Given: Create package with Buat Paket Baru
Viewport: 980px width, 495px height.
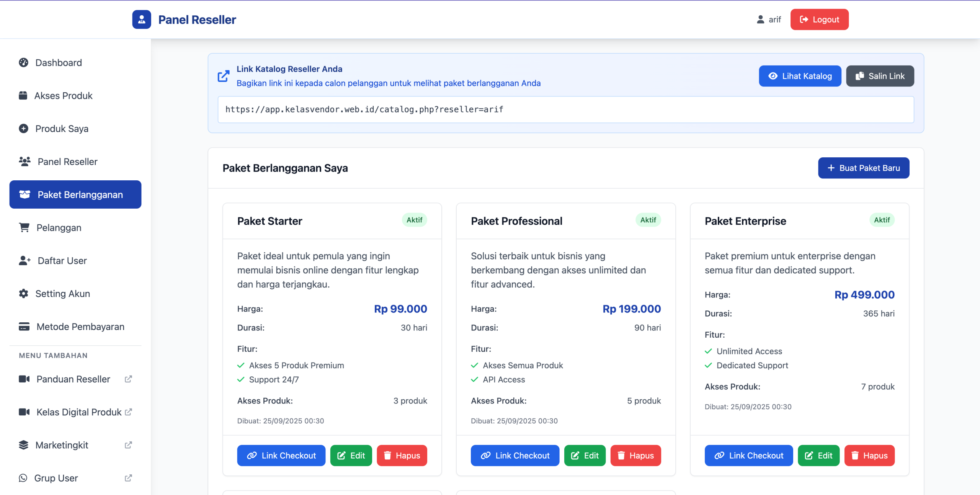Looking at the screenshot, I should point(863,168).
